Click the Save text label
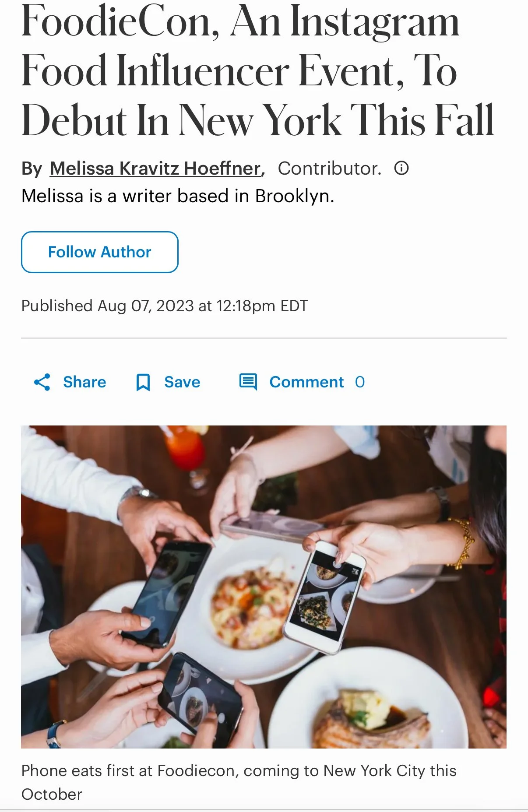This screenshot has width=528, height=812. (x=182, y=382)
